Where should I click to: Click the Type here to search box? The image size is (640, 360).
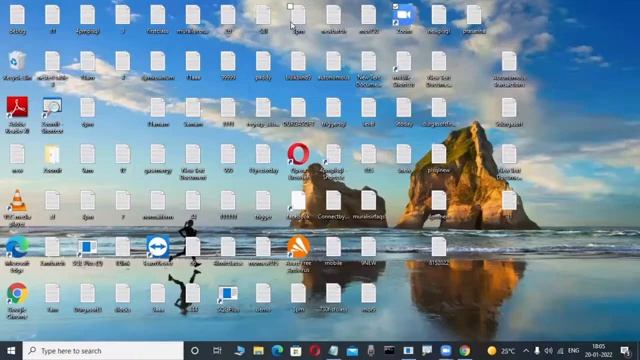103,351
